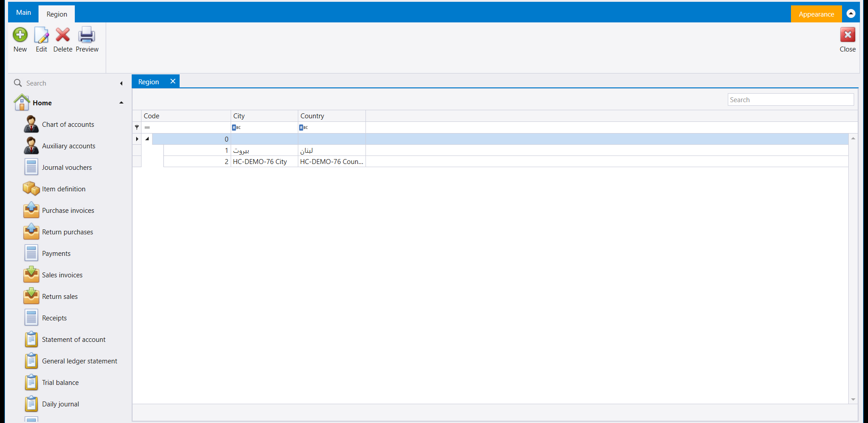The width and height of the screenshot is (868, 423).
Task: Collapse the row 0 tree node
Action: [x=147, y=139]
